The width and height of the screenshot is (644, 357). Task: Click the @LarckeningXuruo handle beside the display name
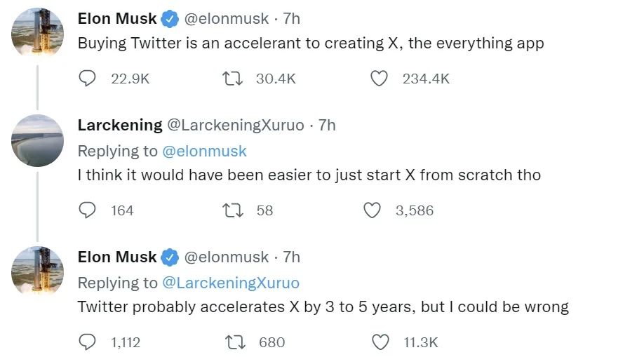tap(235, 125)
